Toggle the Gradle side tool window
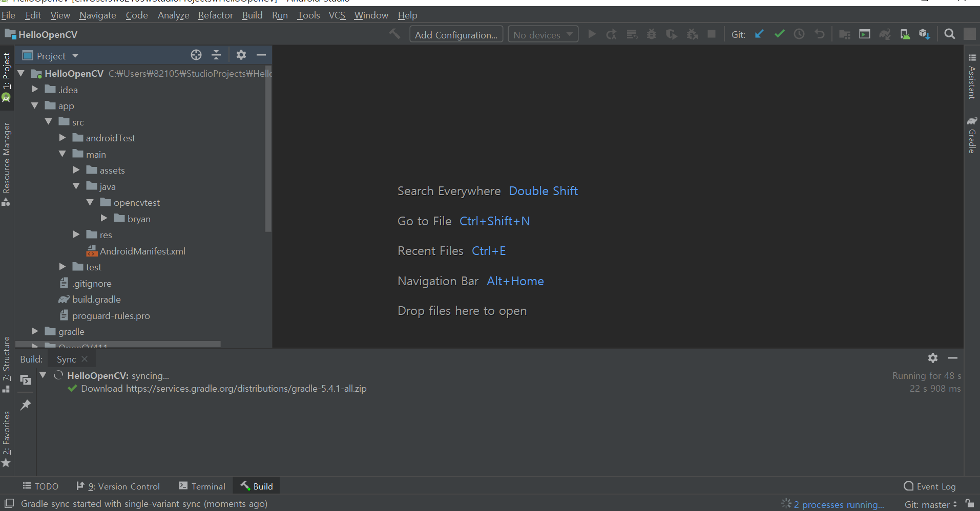The image size is (980, 511). pyautogui.click(x=972, y=135)
